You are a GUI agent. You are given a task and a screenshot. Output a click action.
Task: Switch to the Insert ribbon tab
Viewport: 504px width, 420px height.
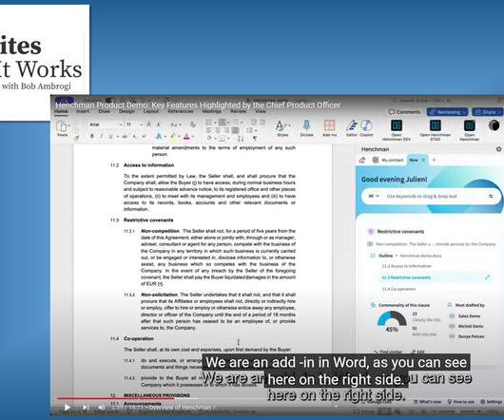83,111
